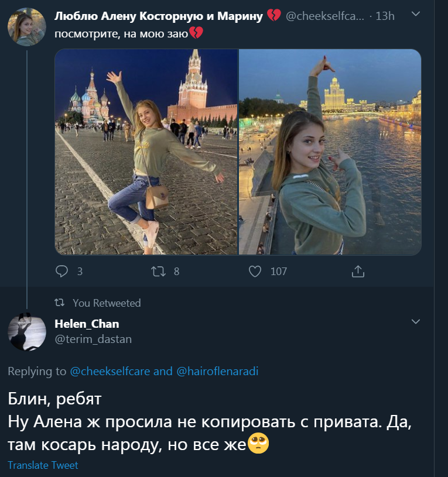
Task: Open the Red Square photo
Action: (x=146, y=152)
